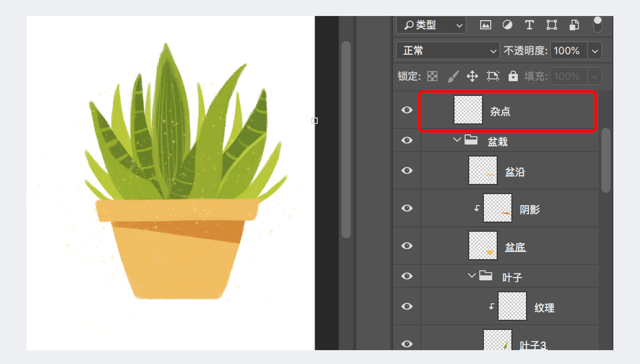Click the 阴影 layer name
The width and height of the screenshot is (640, 364).
point(530,210)
